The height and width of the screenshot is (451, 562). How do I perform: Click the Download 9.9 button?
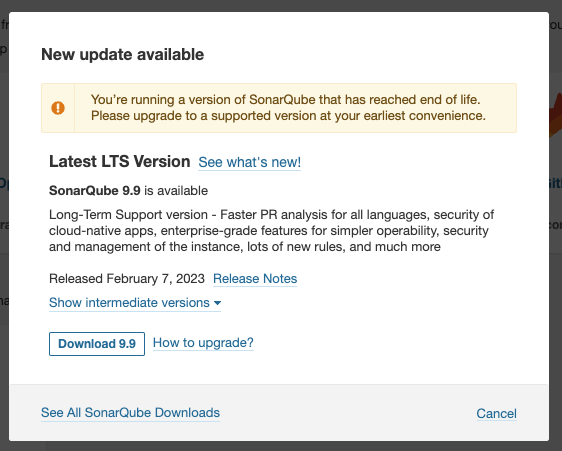pos(97,344)
